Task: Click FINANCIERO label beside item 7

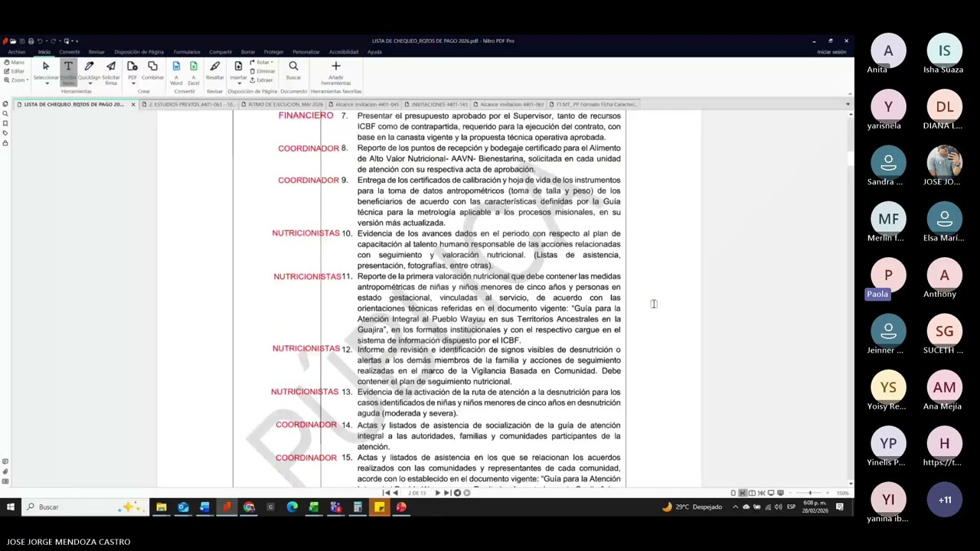Action: click(x=305, y=116)
